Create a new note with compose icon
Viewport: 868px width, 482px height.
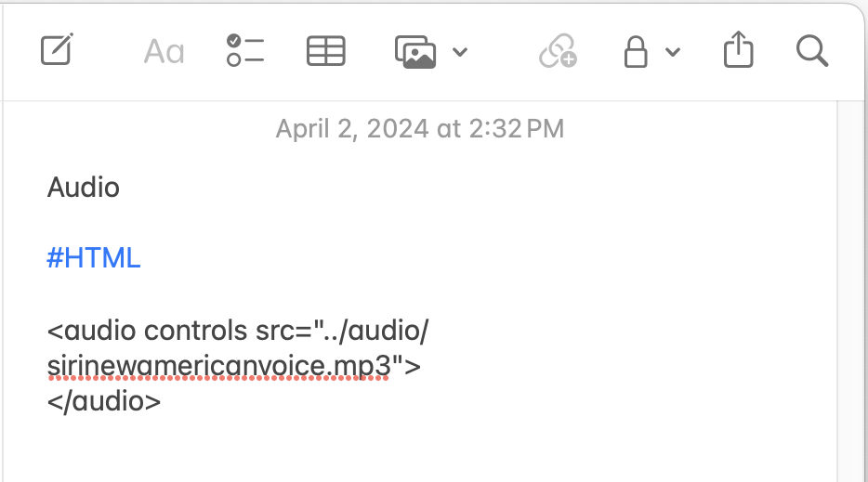point(57,50)
